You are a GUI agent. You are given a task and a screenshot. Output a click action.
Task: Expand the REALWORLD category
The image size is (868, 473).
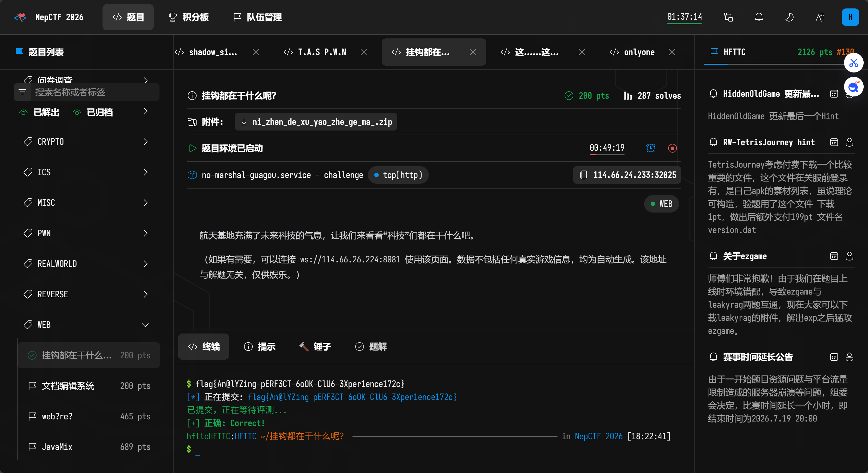(86, 264)
